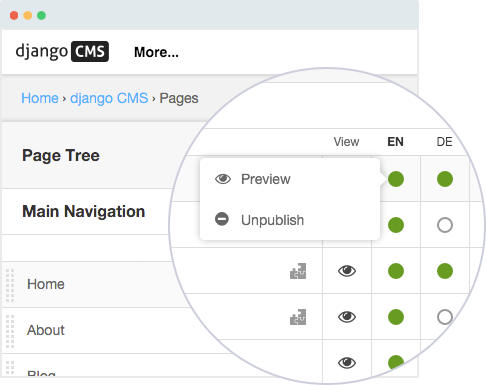Open the More... menu
Viewport: 486px width, 385px height.
click(x=156, y=52)
